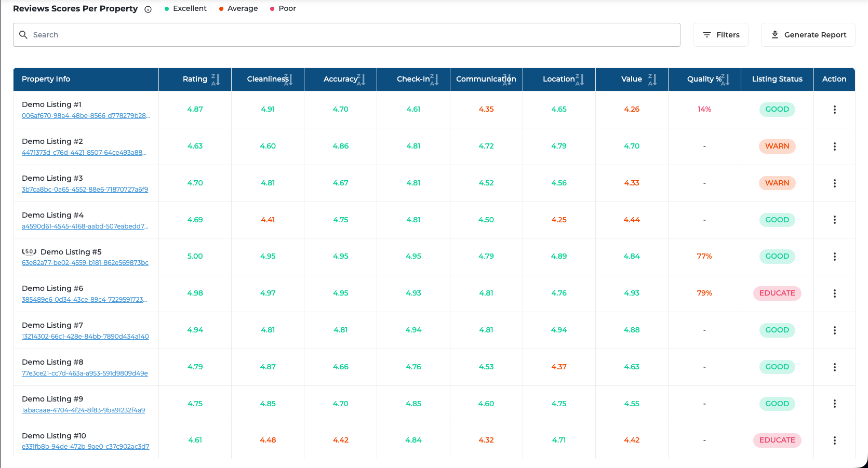This screenshot has height=468, width=868.
Task: Click the Value column sort icon
Action: (x=652, y=79)
